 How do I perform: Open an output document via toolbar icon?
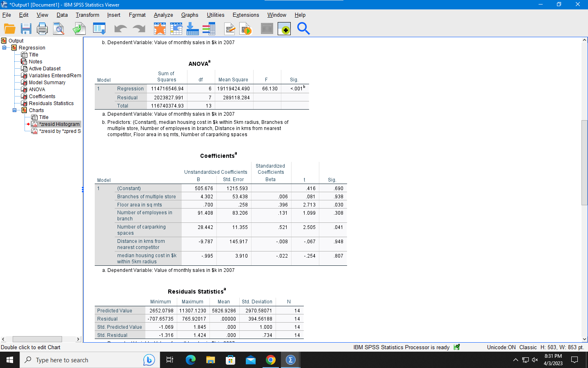click(10, 29)
